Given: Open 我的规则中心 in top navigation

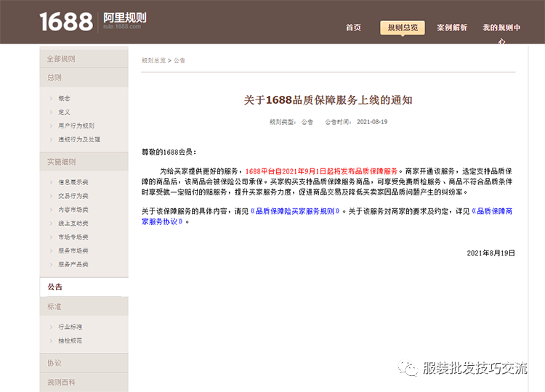Looking at the screenshot, I should coord(501,28).
